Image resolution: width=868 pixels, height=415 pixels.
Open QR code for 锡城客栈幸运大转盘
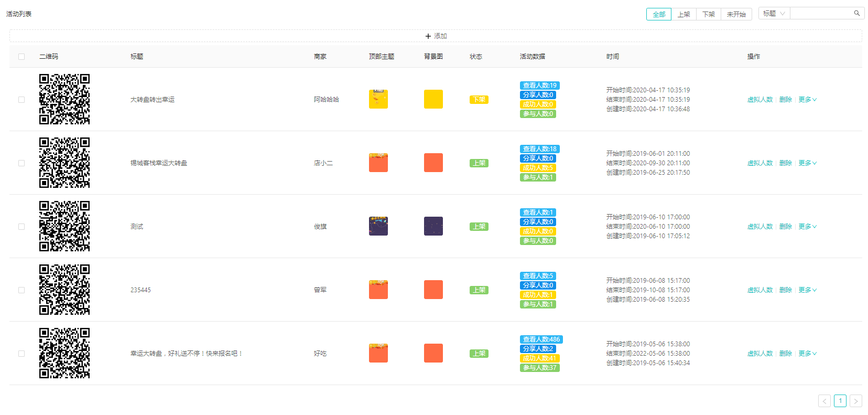click(x=64, y=163)
